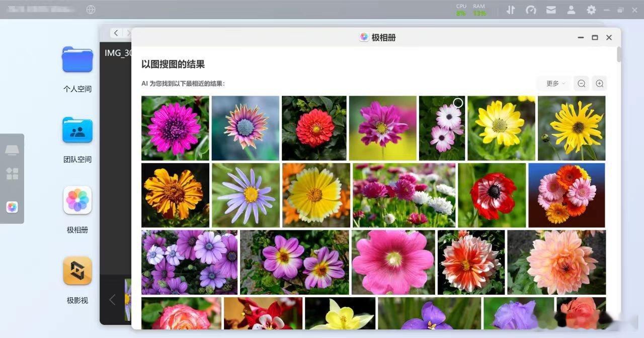The width and height of the screenshot is (644, 338).
Task: Click the 极相册 window scrollbar
Action: 619,54
